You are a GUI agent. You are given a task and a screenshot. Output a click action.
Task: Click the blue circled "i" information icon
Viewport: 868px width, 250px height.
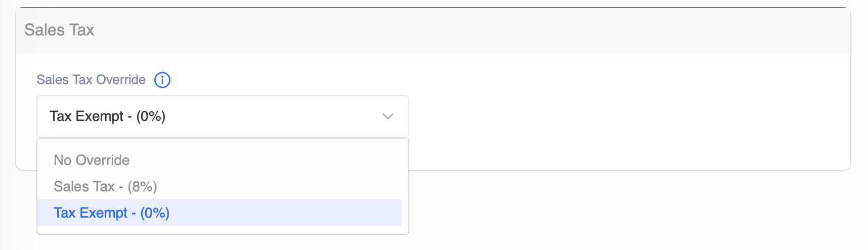[162, 80]
